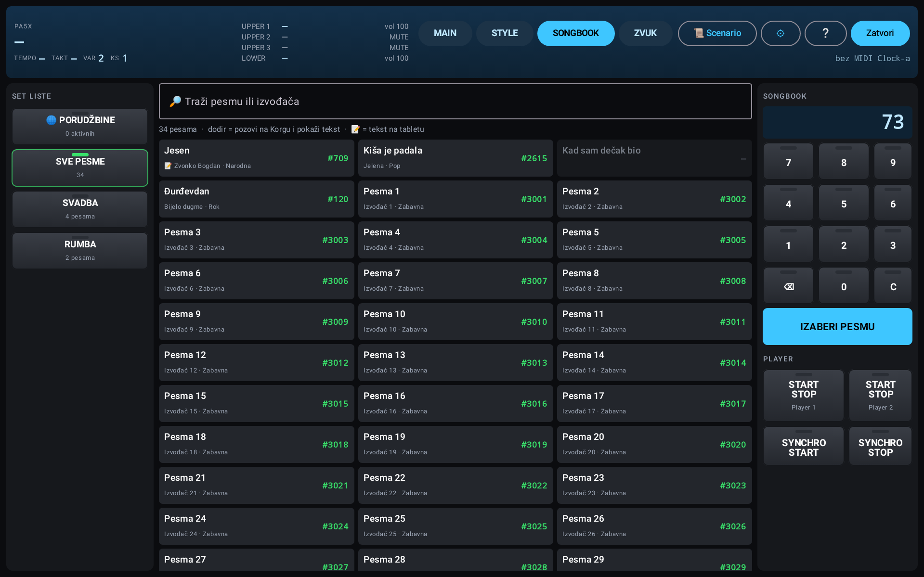924x577 pixels.
Task: Open the Scenario scroll button
Action: coord(717,33)
